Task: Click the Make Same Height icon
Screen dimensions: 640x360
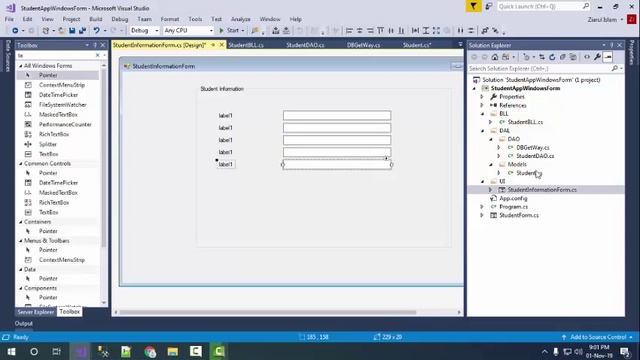Action: [426, 31]
